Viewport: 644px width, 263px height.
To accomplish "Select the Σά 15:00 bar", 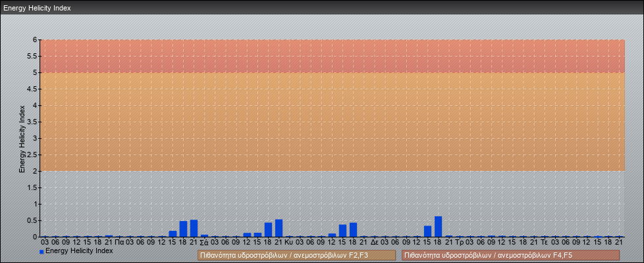I will (257, 235).
